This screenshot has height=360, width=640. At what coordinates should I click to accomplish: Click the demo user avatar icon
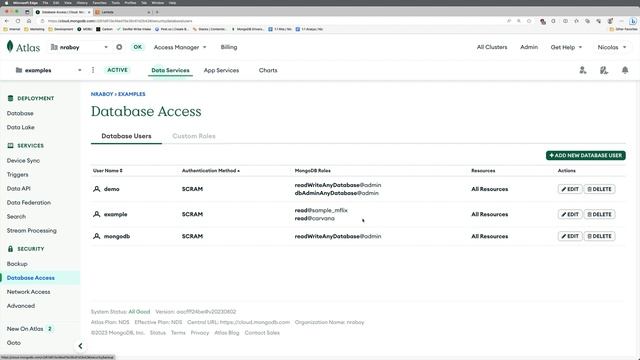pos(97,189)
